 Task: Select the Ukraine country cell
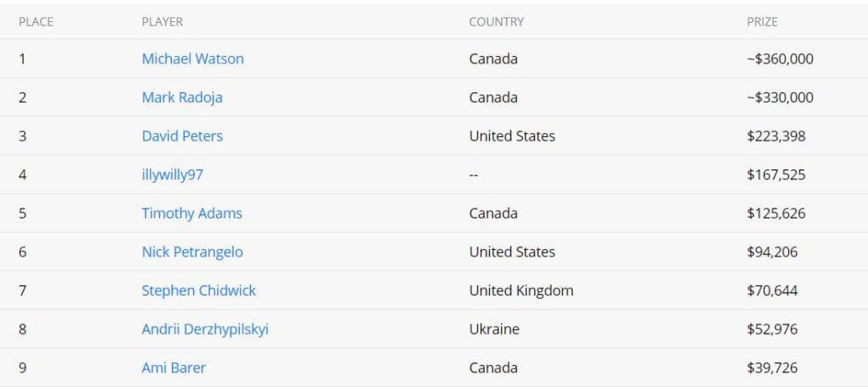click(x=494, y=329)
